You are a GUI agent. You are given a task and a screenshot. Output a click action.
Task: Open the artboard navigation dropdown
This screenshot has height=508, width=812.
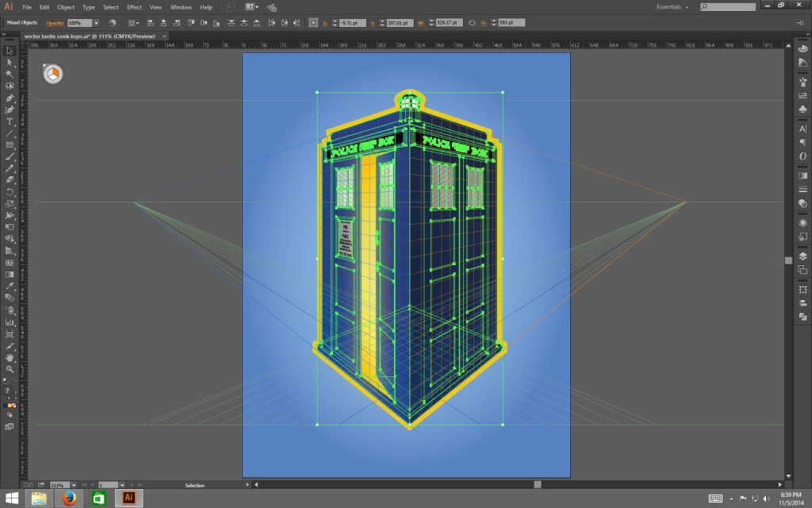(121, 485)
